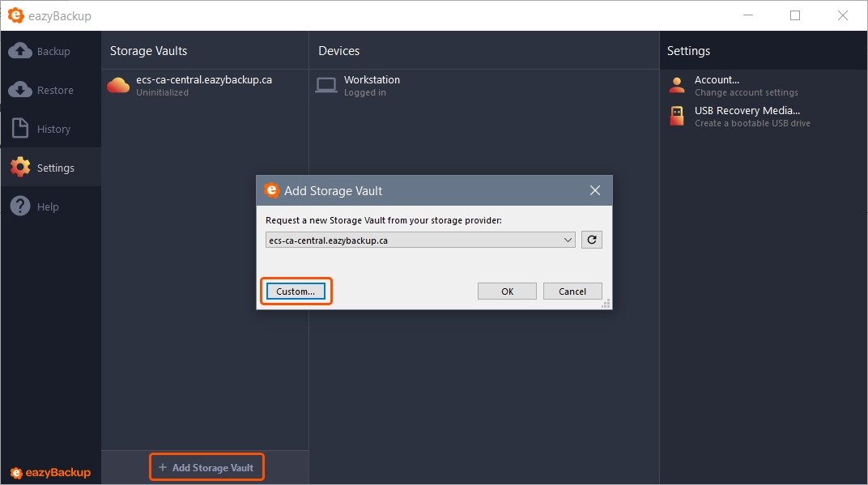The height and width of the screenshot is (485, 868).
Task: Click the Uninitialized status text
Action: pyautogui.click(x=162, y=92)
